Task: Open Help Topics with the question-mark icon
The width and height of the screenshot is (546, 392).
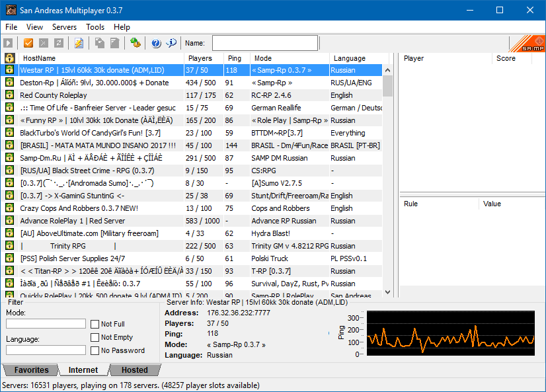Action: point(156,43)
